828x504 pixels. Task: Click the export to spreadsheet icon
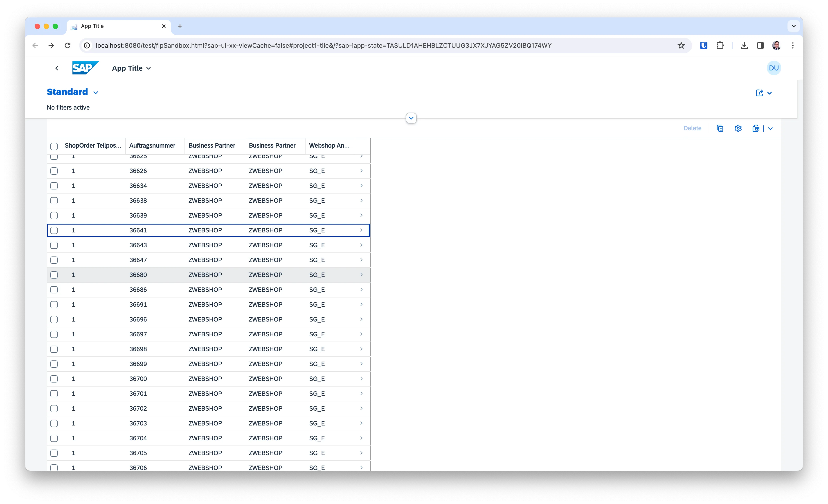(756, 128)
